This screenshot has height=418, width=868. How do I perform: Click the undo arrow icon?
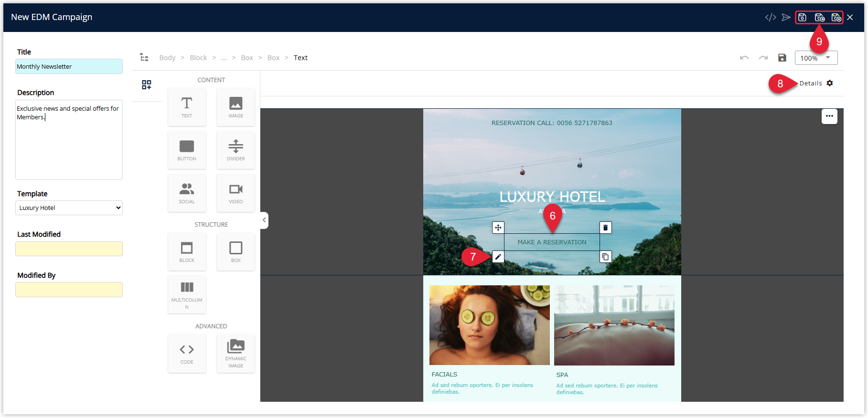tap(744, 58)
